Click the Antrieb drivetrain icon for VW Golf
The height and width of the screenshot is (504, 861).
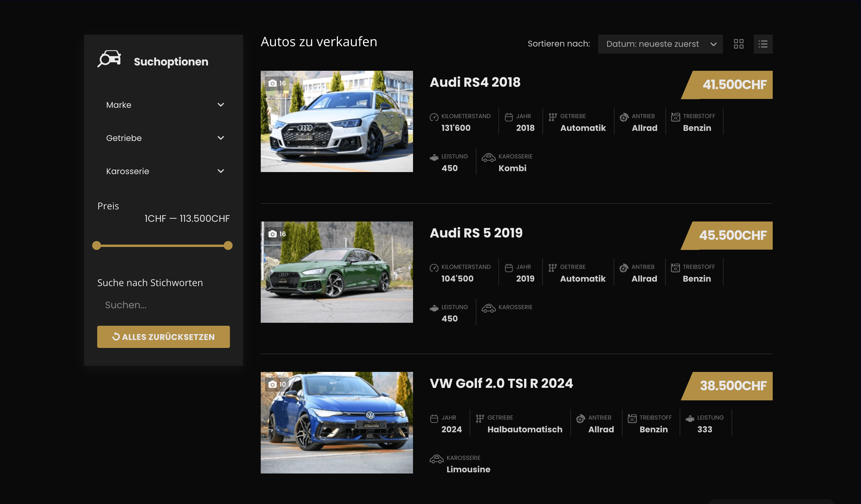tap(580, 418)
